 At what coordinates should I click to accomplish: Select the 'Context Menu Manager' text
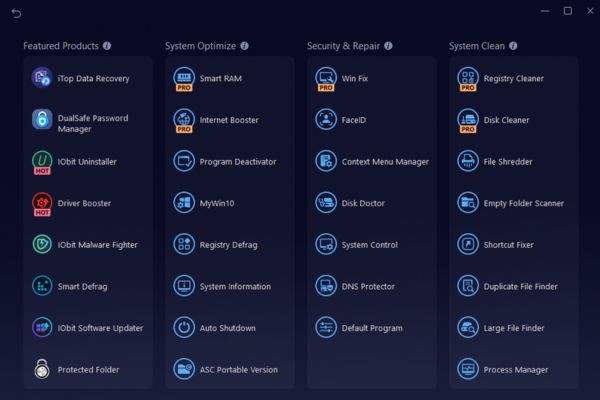385,162
